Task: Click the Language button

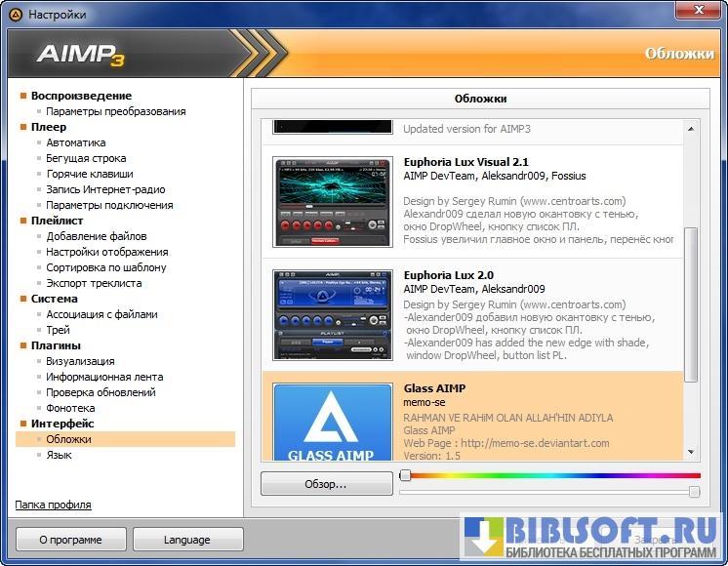Action: [x=187, y=540]
